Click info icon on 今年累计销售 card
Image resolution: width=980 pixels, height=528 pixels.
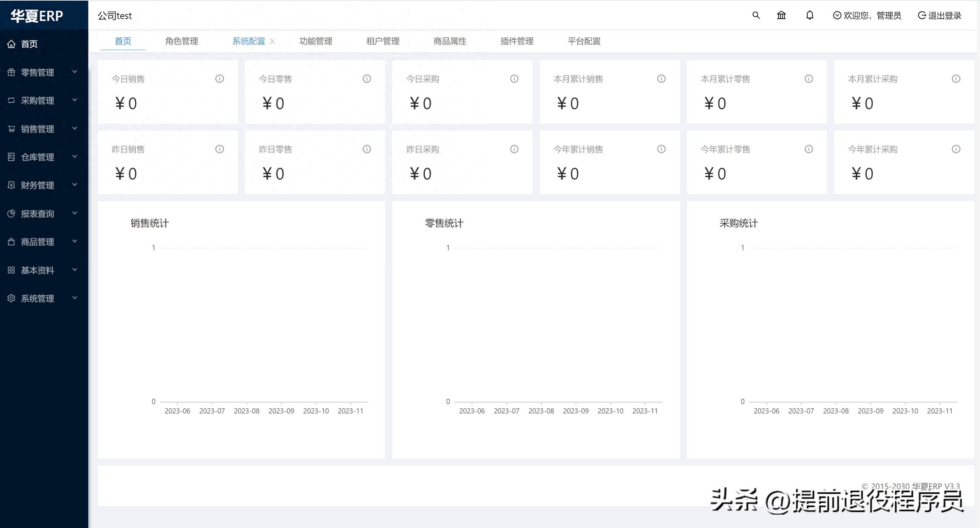(x=661, y=149)
